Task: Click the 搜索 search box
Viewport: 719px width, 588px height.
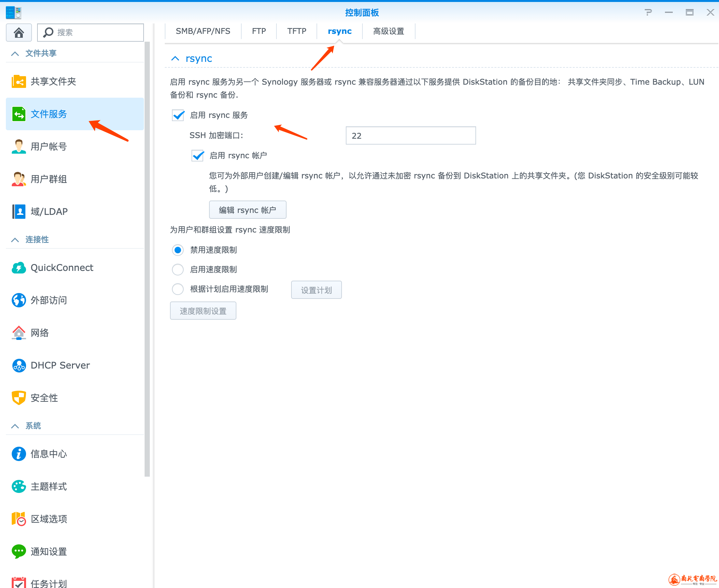Action: coord(91,33)
